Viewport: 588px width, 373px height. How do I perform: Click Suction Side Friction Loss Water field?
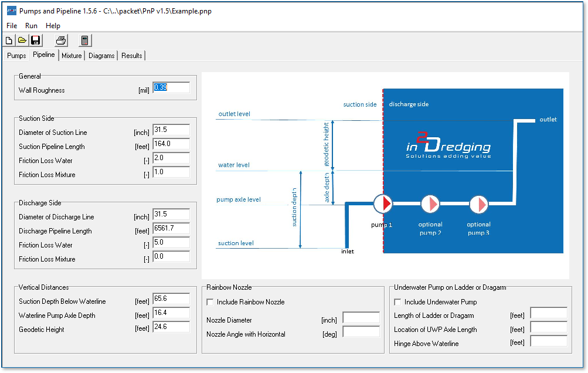point(171,158)
